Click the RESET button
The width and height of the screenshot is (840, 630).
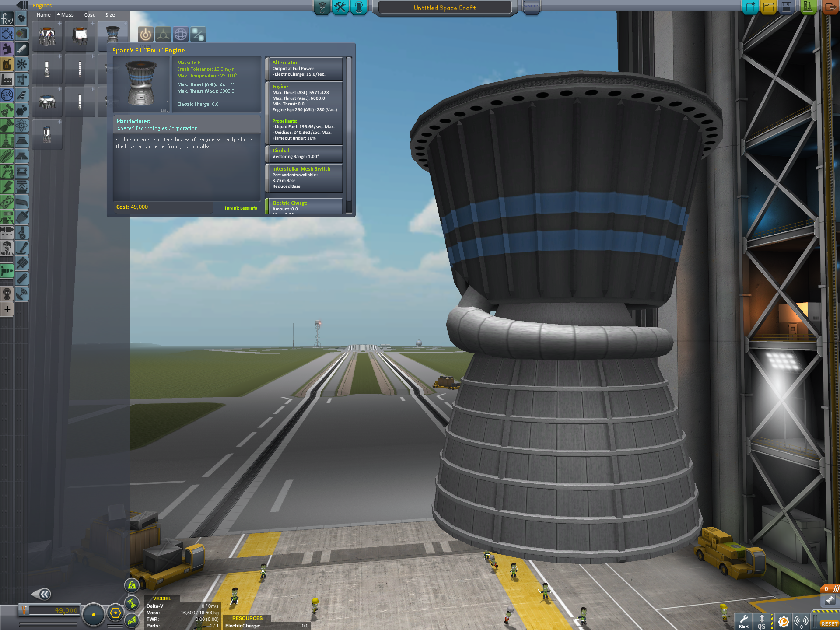(x=829, y=623)
